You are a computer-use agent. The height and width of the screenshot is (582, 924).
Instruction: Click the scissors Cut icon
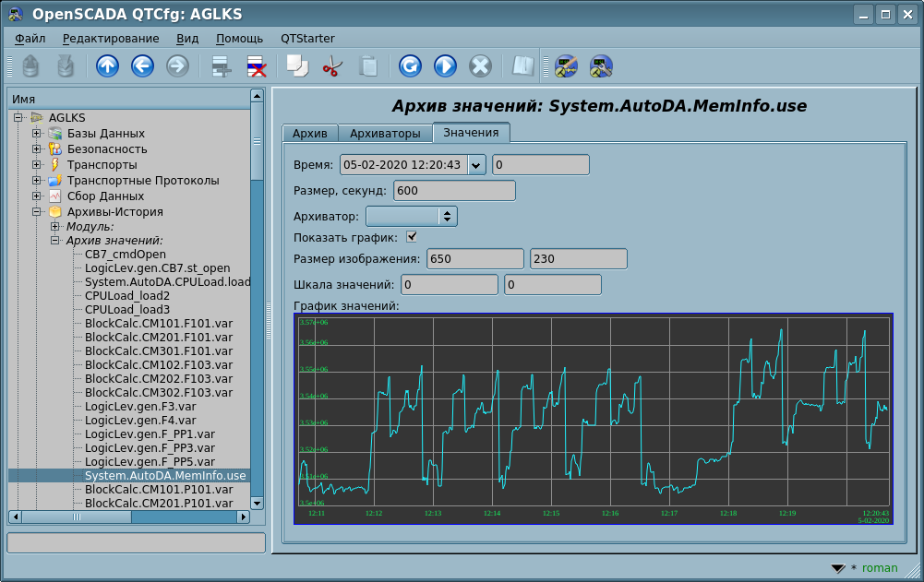click(x=332, y=66)
